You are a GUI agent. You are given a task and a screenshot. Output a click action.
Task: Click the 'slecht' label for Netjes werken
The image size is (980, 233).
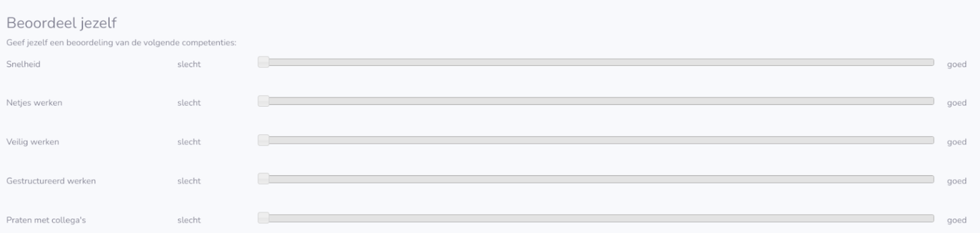pos(189,103)
